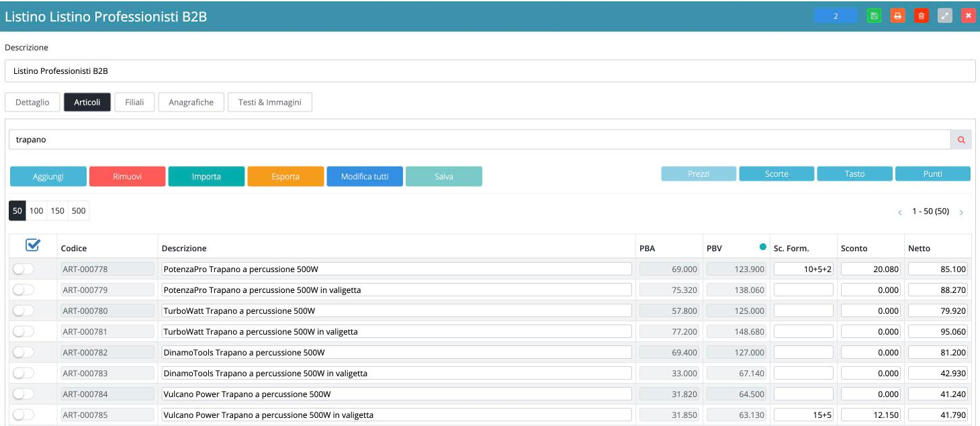This screenshot has width=980, height=426.
Task: Show the Tasto view
Action: [x=854, y=174]
